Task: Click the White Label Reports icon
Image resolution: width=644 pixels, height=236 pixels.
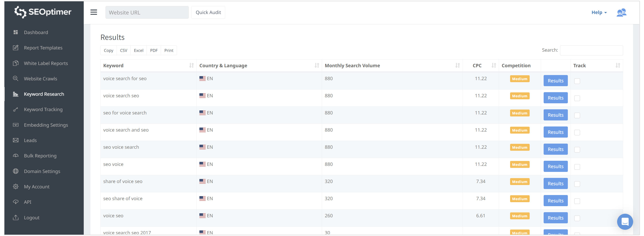Action: point(16,63)
